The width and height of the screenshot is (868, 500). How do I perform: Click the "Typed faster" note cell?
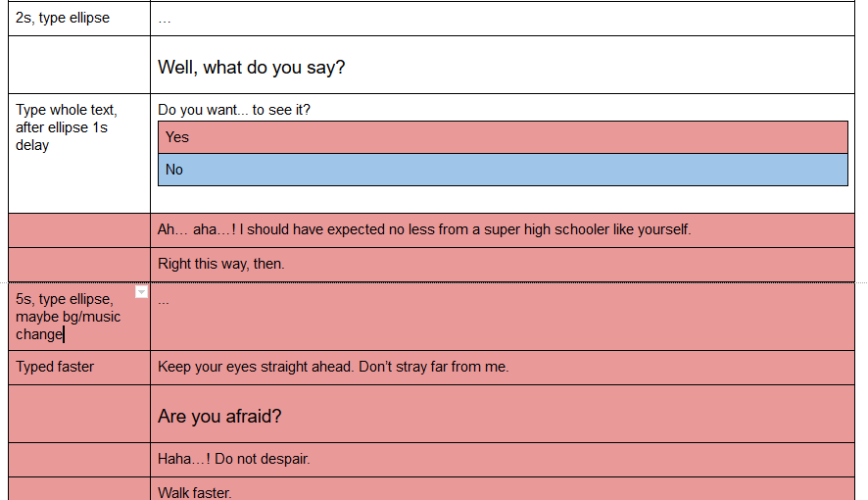pos(55,367)
